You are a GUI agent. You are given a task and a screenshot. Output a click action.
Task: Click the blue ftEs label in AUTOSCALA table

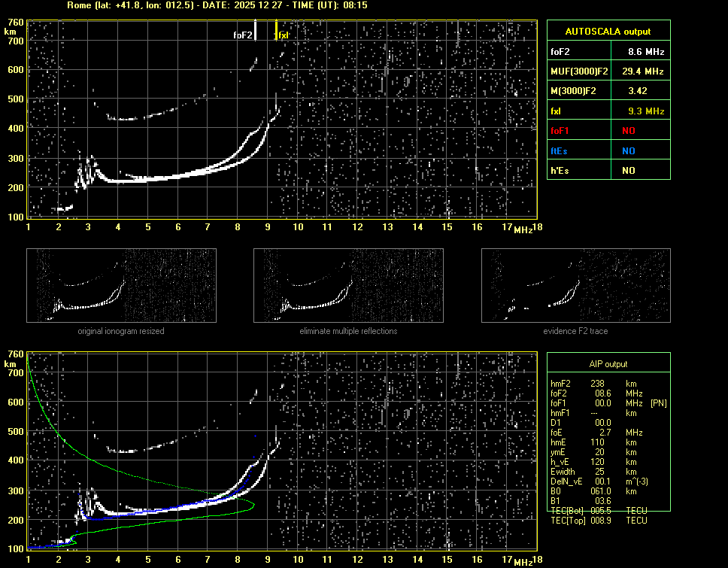click(560, 150)
